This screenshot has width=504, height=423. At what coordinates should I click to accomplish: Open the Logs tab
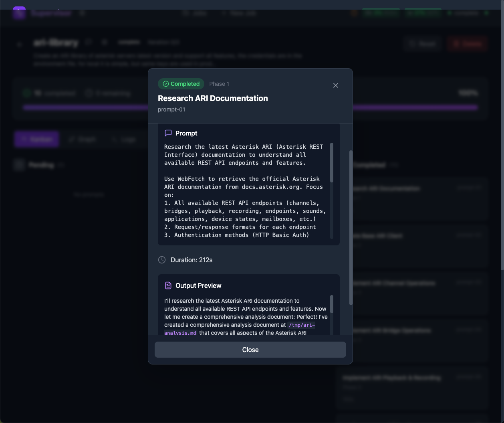[x=124, y=139]
